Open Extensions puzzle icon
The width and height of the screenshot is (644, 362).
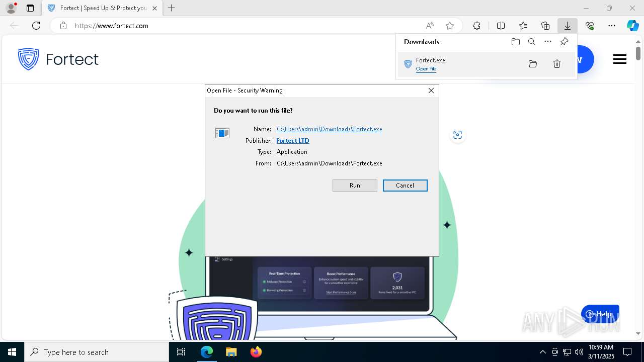point(476,26)
